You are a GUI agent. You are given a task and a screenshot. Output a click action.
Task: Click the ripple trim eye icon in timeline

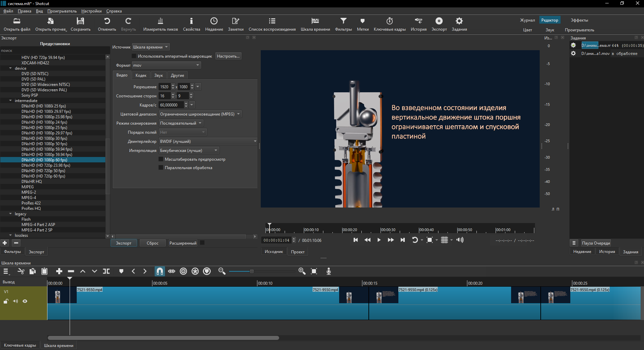[172, 272]
